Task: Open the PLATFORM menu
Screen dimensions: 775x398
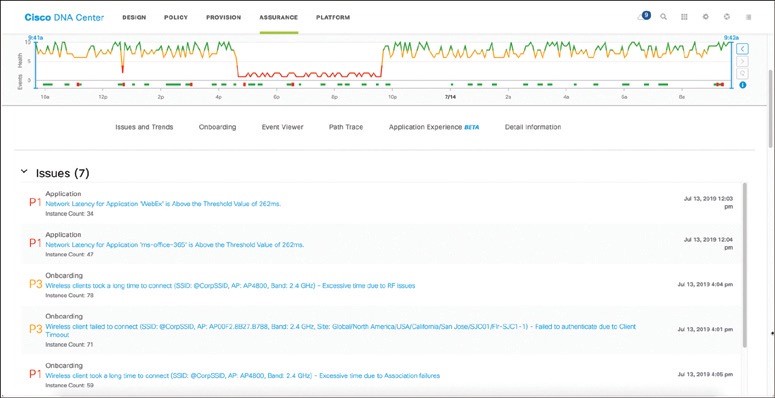Action: [x=333, y=17]
